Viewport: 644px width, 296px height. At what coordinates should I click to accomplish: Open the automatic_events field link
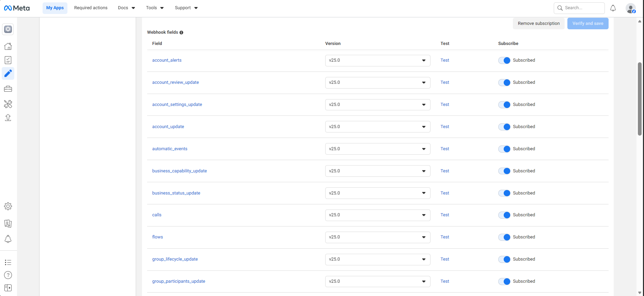170,149
